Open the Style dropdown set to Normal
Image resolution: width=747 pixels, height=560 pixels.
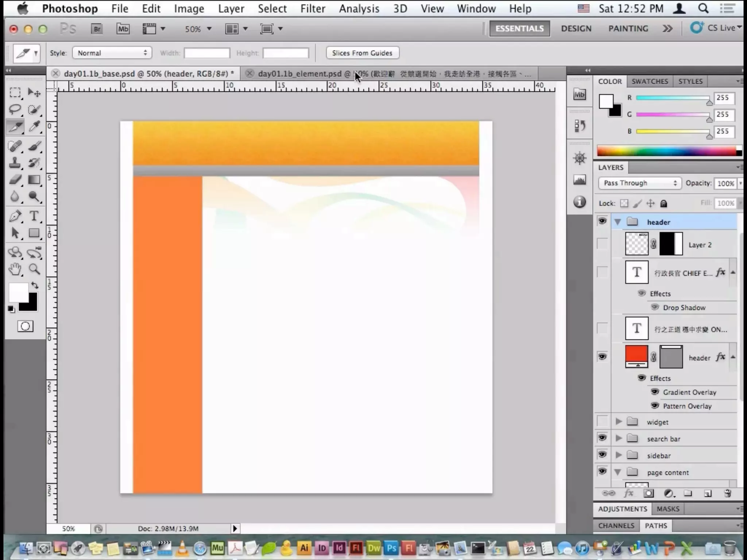(x=112, y=53)
